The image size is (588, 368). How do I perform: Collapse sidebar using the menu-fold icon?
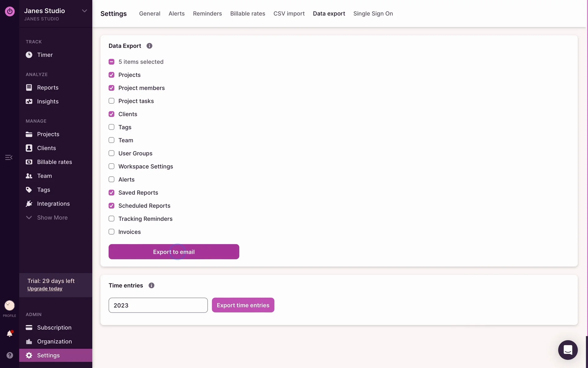coord(9,157)
